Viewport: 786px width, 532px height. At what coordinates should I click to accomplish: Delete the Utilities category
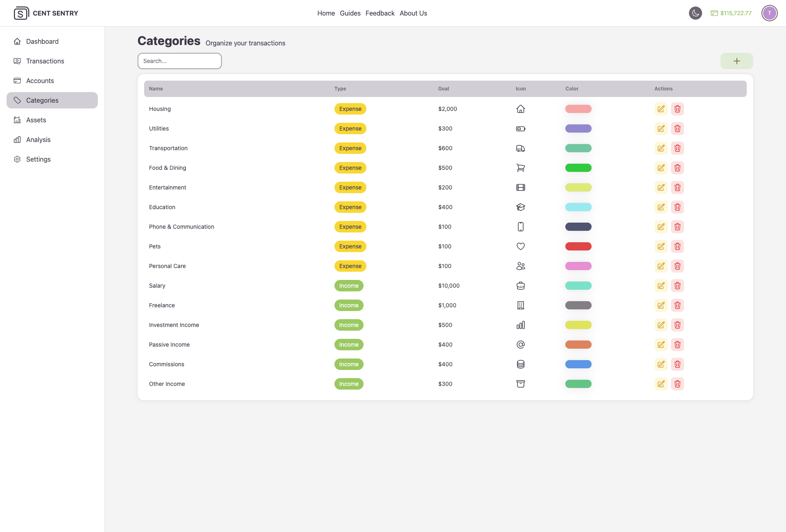click(x=677, y=128)
